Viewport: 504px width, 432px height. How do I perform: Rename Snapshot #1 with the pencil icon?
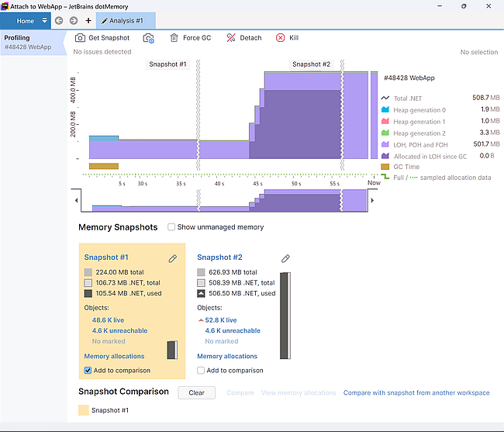173,258
